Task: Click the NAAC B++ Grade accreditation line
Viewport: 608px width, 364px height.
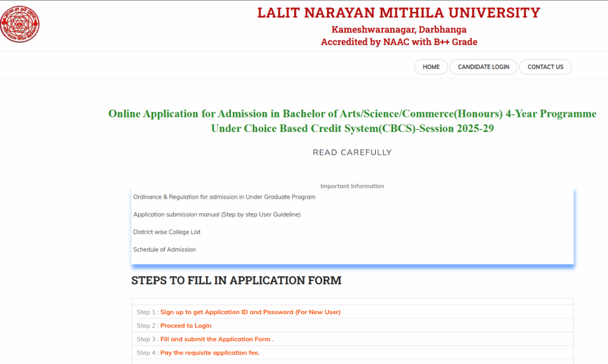Action: click(398, 42)
